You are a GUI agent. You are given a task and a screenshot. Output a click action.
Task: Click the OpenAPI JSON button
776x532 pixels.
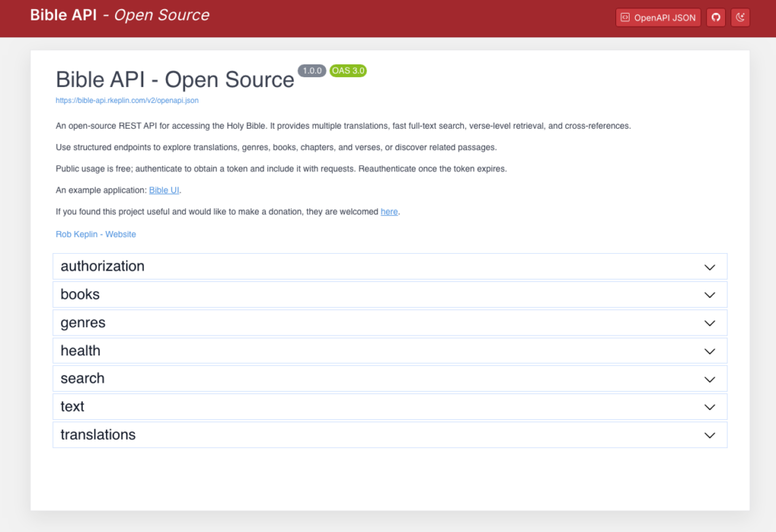pyautogui.click(x=658, y=17)
